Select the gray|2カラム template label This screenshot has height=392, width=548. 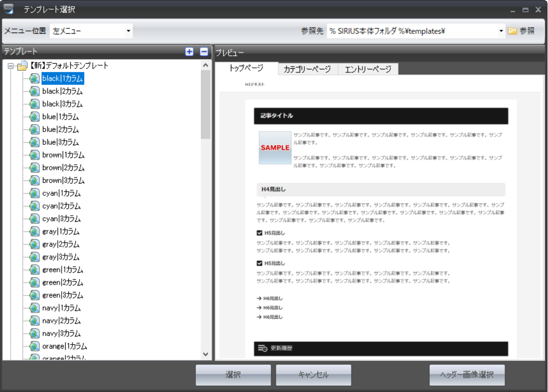click(61, 244)
